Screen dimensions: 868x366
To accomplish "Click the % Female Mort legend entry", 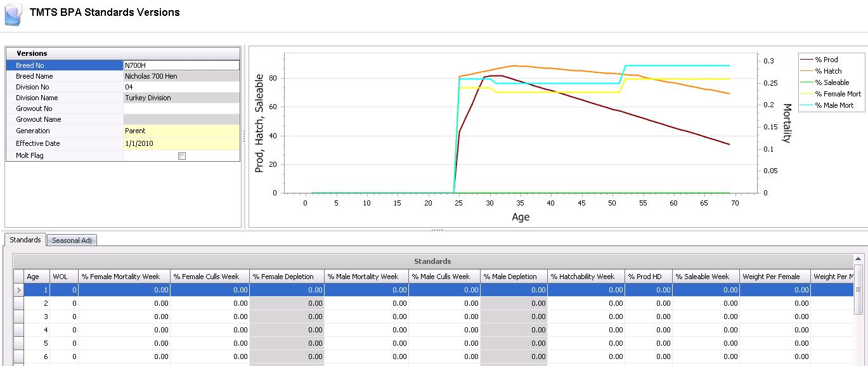I will click(831, 94).
